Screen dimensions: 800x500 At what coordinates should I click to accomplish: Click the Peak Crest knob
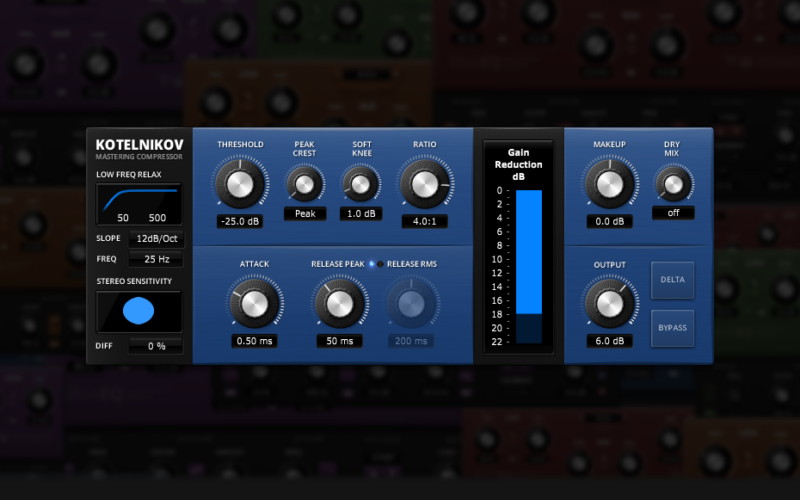point(304,183)
